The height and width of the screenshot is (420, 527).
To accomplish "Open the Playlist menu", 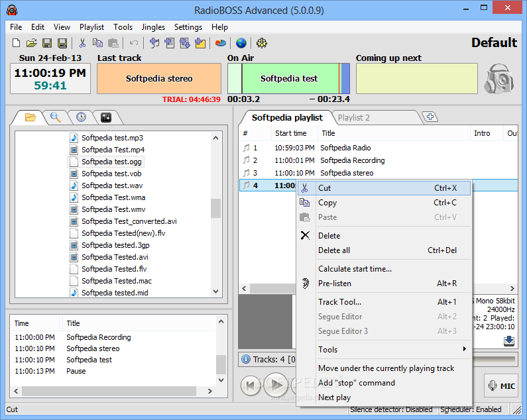I will coord(91,27).
